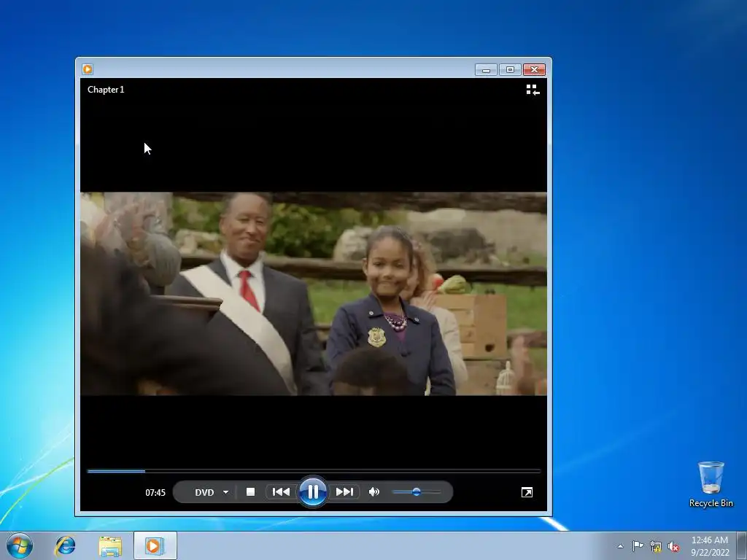Mute the player volume
747x560 pixels.
(374, 492)
